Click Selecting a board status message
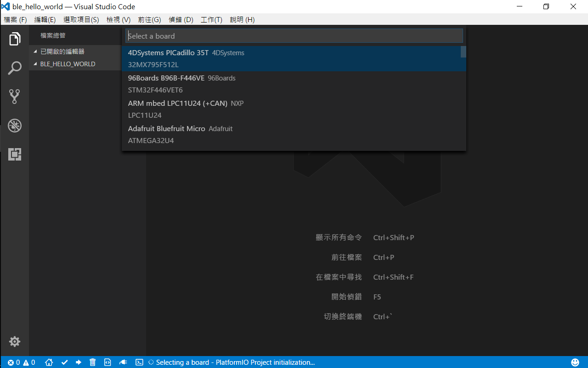 (232, 362)
